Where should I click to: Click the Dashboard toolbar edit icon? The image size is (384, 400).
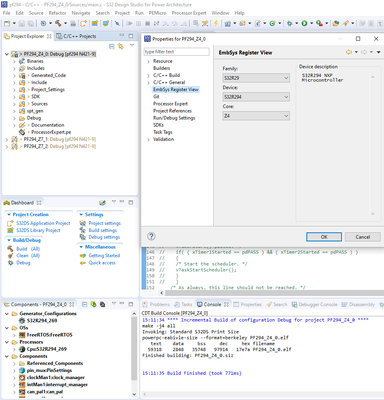pos(103,203)
